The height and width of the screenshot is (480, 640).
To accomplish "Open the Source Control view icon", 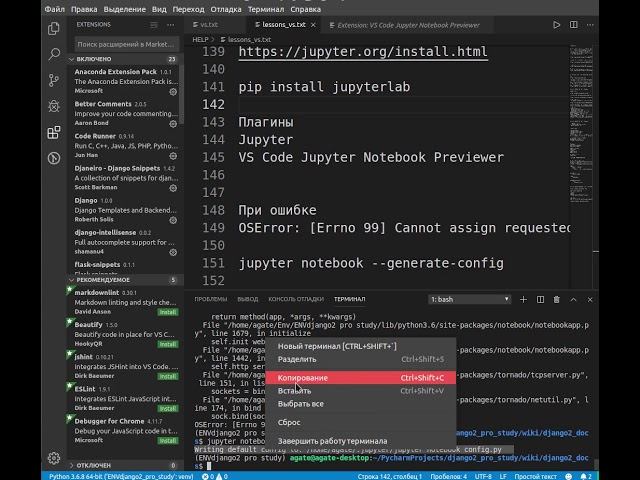I will pyautogui.click(x=54, y=80).
